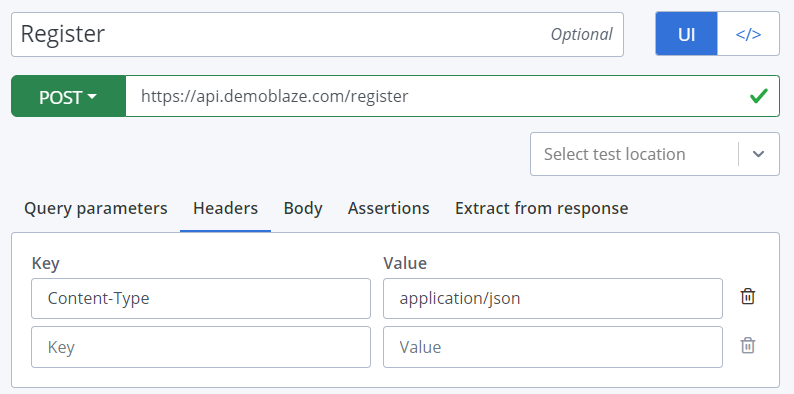The image size is (794, 394).
Task: Delete the Content-Type header row
Action: [x=747, y=297]
